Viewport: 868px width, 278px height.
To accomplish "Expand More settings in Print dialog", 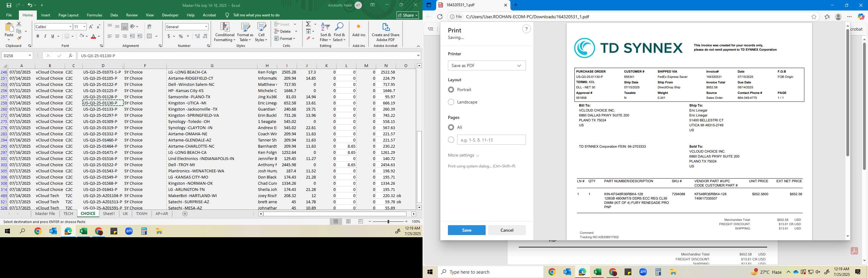I will point(463,155).
